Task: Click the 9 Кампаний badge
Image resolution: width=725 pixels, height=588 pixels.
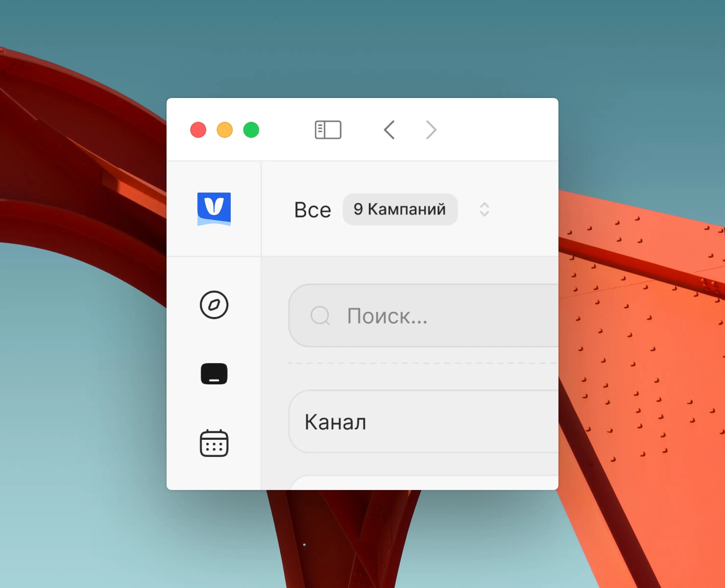Action: coord(400,209)
